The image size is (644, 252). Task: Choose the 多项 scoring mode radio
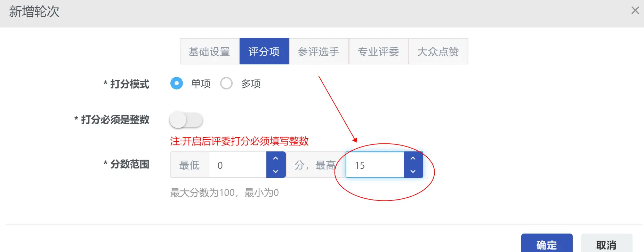pyautogui.click(x=226, y=84)
